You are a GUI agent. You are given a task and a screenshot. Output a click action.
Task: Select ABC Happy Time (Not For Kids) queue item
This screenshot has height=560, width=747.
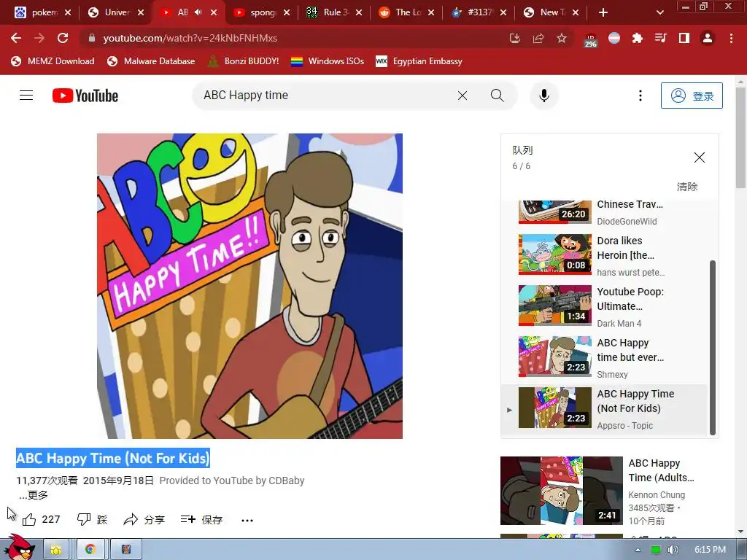tap(604, 408)
